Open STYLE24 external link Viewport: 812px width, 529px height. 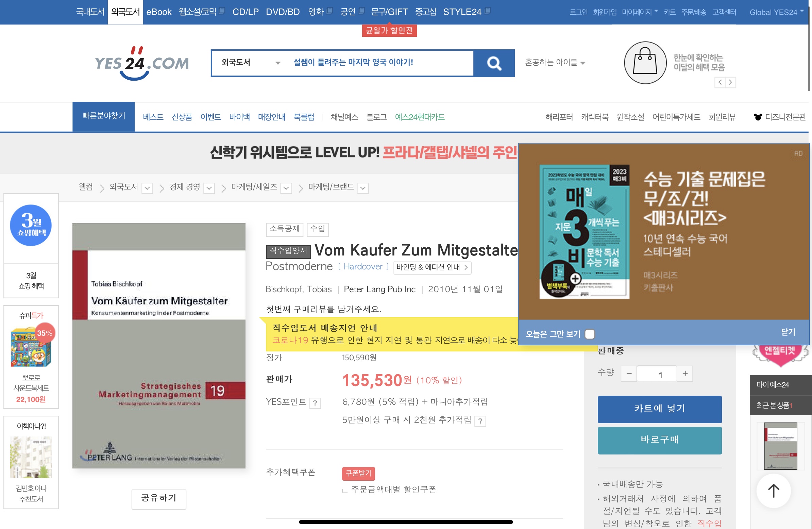pos(467,12)
